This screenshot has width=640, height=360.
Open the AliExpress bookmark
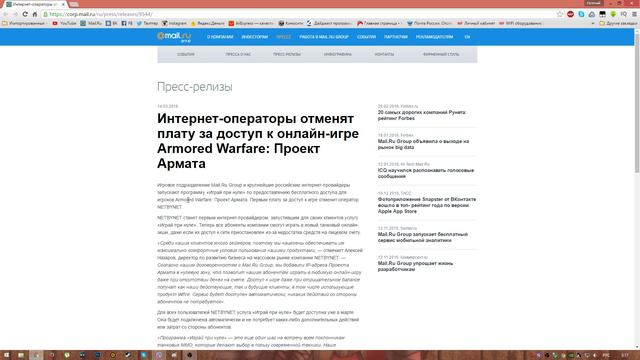(251, 23)
